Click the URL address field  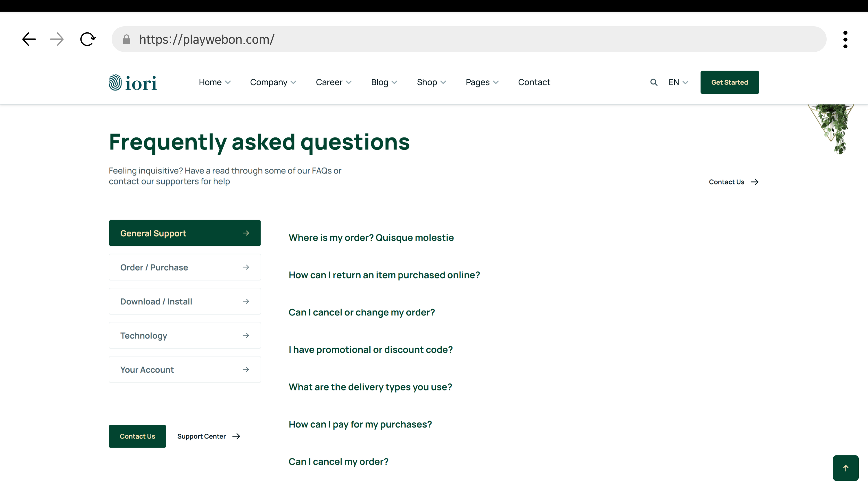(x=472, y=39)
